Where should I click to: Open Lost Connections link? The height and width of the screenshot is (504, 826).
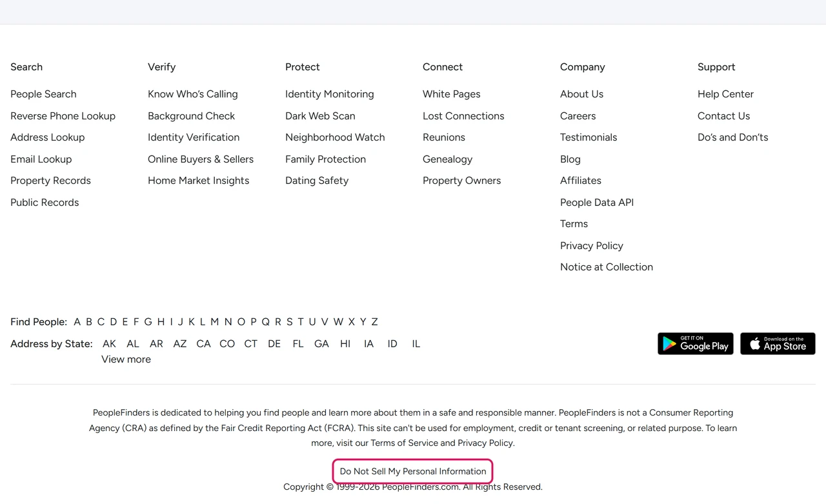pos(463,116)
